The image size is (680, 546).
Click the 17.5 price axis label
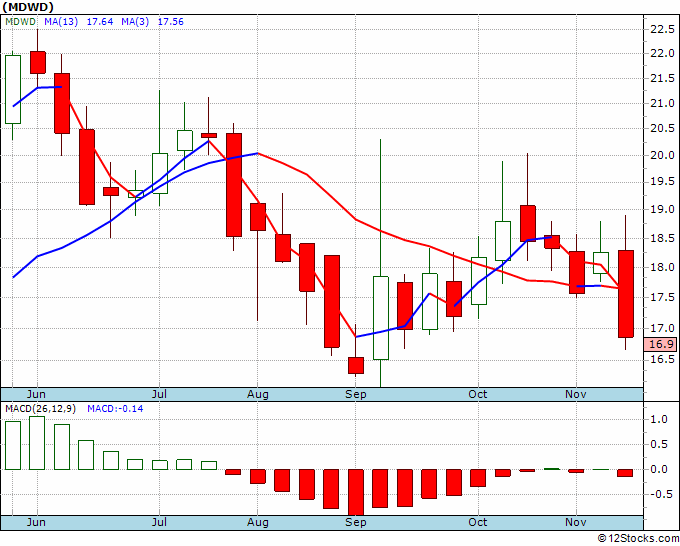tap(662, 297)
